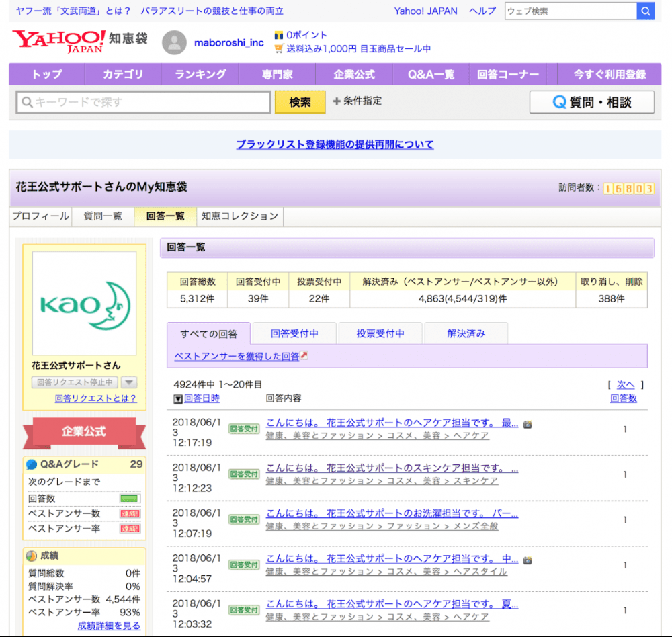The image size is (672, 637).
Task: Click the green 回答数 progress bar
Action: pyautogui.click(x=130, y=498)
